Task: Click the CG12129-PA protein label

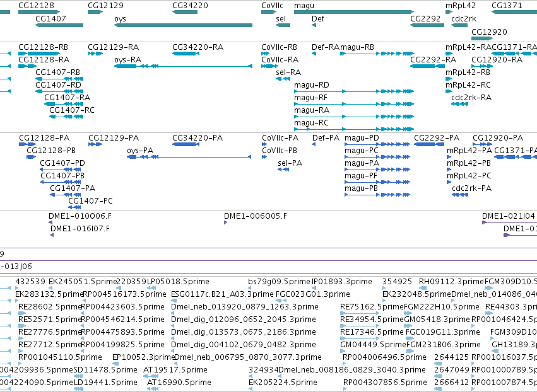Action: point(114,138)
